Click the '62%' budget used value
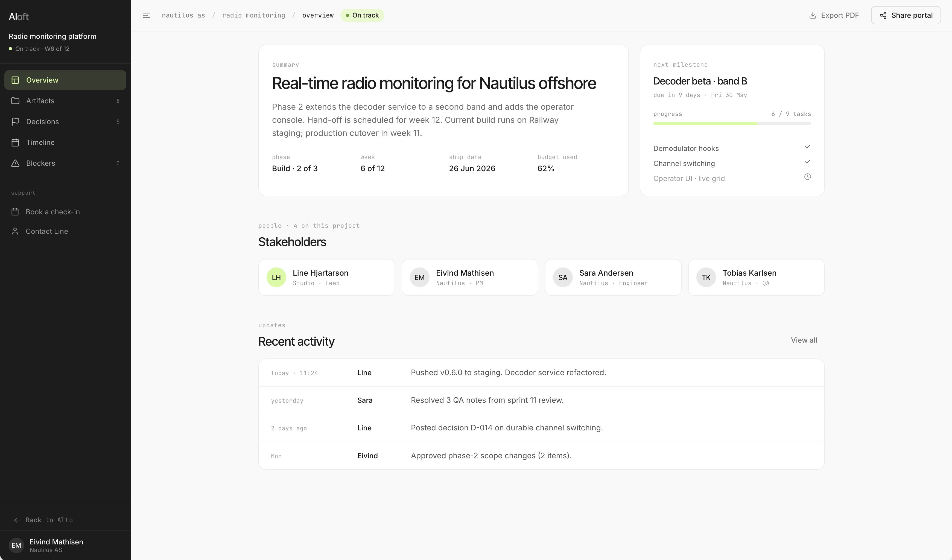Image resolution: width=952 pixels, height=560 pixels. coord(545,168)
